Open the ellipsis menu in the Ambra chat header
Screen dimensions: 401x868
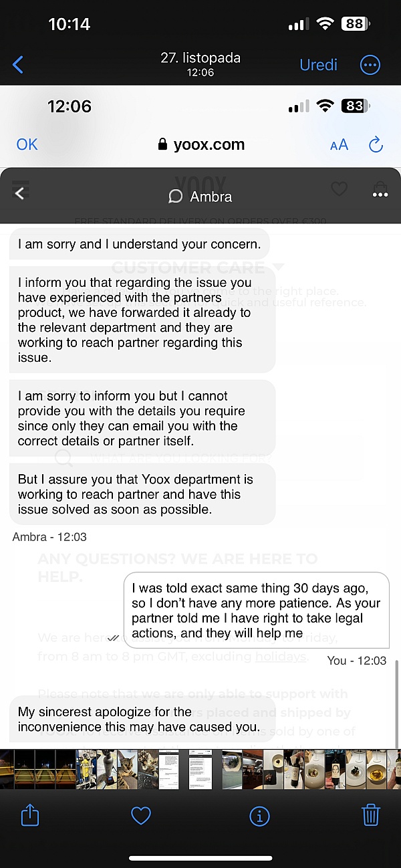(380, 194)
